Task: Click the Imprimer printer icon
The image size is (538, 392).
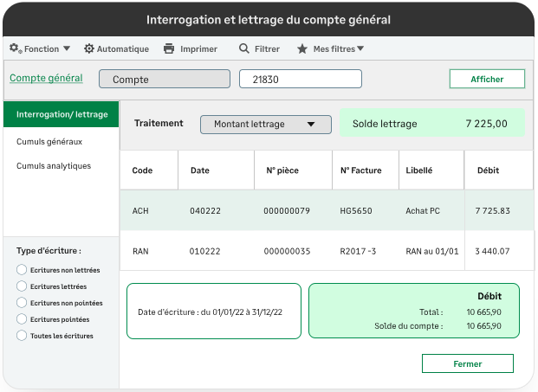Action: [169, 49]
